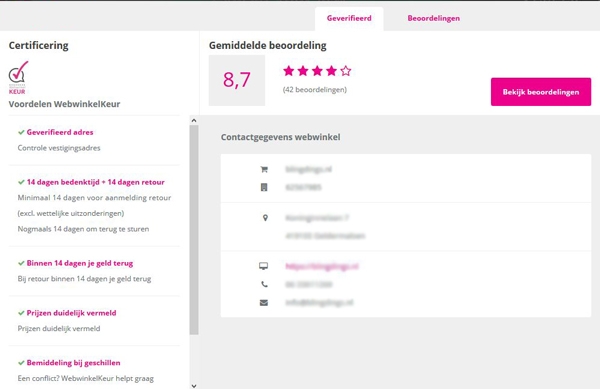The width and height of the screenshot is (600, 389).
Task: Click the shopping cart icon
Action: click(x=264, y=169)
